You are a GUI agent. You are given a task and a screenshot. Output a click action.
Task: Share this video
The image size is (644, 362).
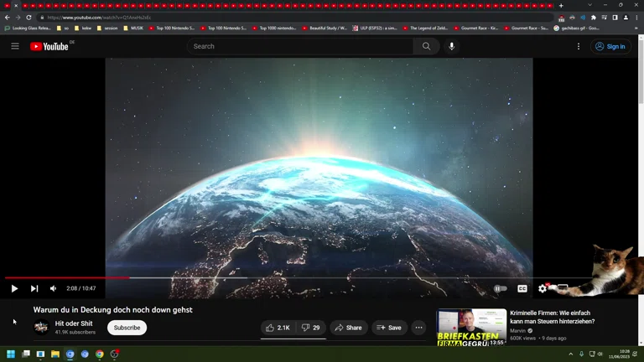pos(349,328)
